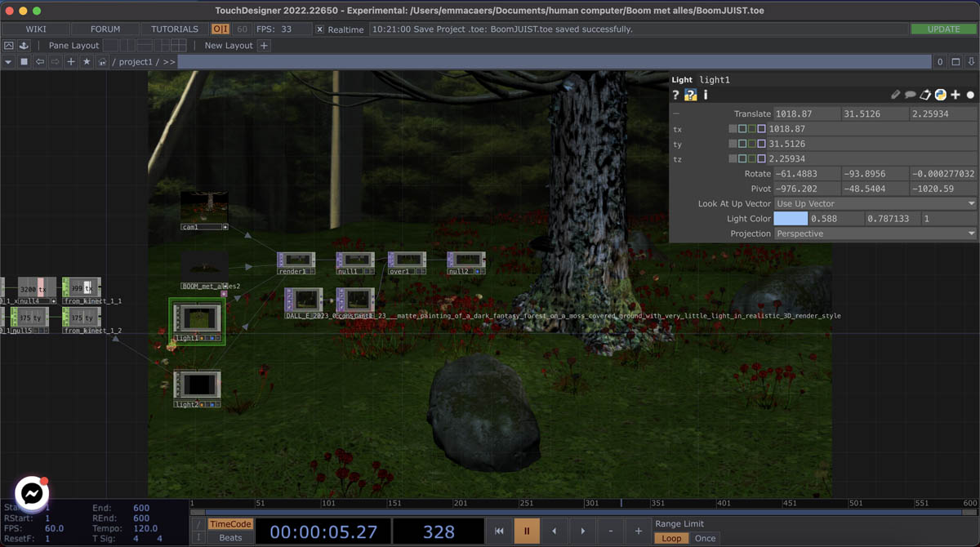Collapse the Translate parameter expander
This screenshot has width=980, height=547.
tap(676, 114)
